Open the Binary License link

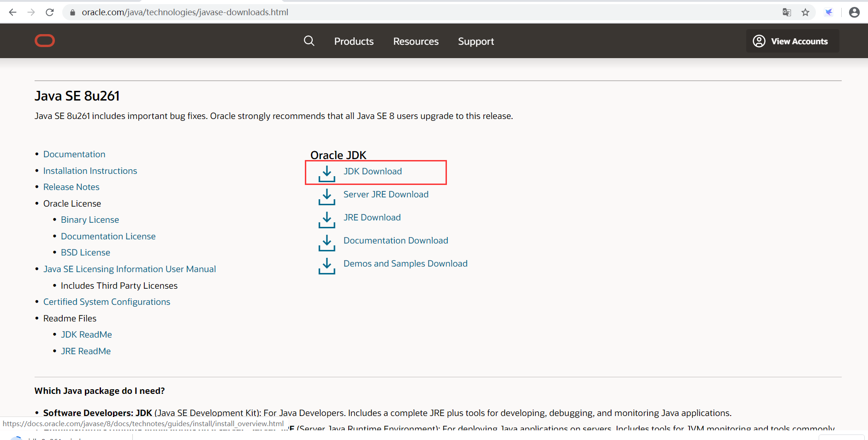(90, 220)
